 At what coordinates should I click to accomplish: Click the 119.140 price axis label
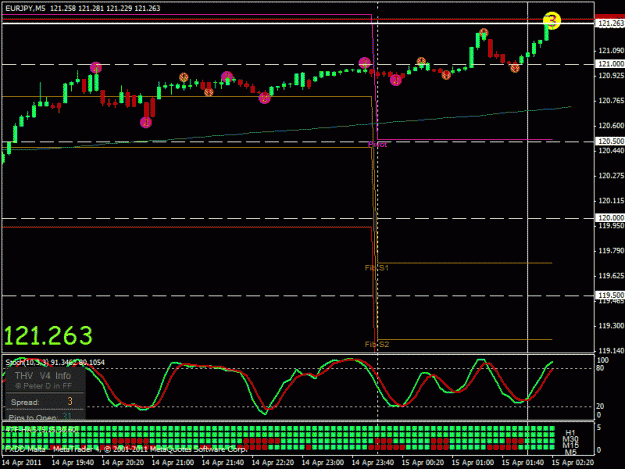(611, 351)
